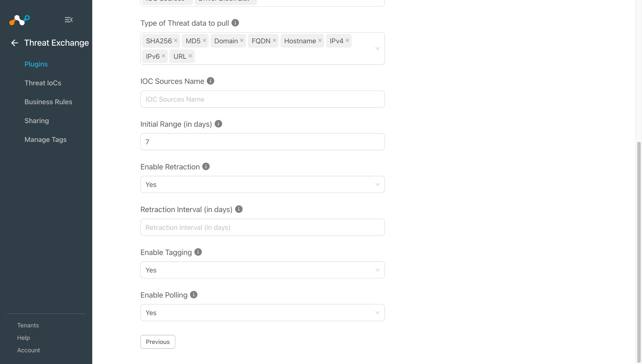This screenshot has width=642, height=364.
Task: Show info for Enable Tagging
Action: pos(198,252)
